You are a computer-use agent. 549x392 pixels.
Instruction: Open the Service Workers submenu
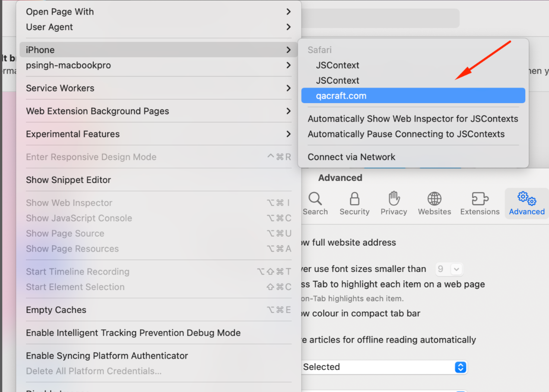159,88
